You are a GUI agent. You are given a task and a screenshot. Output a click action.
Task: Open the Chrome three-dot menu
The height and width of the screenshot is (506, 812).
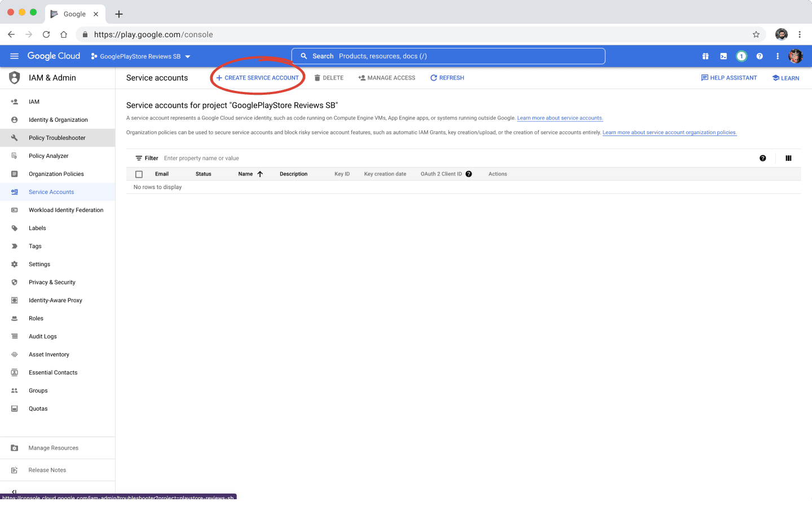pos(800,34)
